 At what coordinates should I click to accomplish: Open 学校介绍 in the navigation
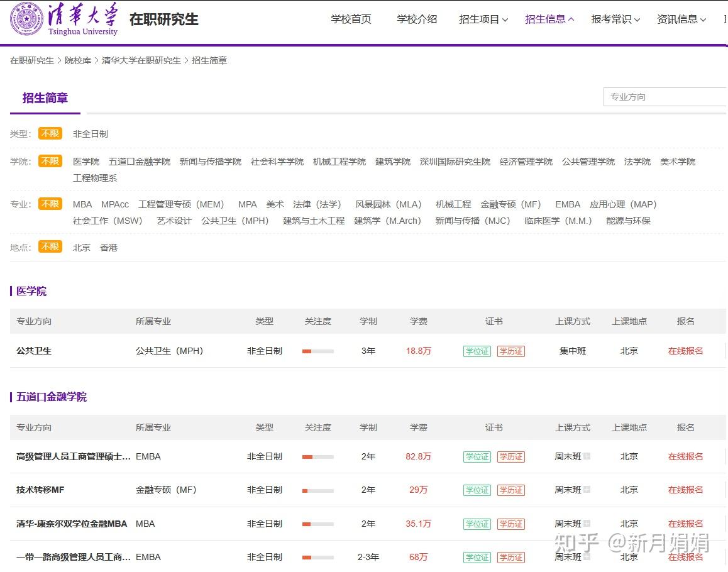point(417,19)
